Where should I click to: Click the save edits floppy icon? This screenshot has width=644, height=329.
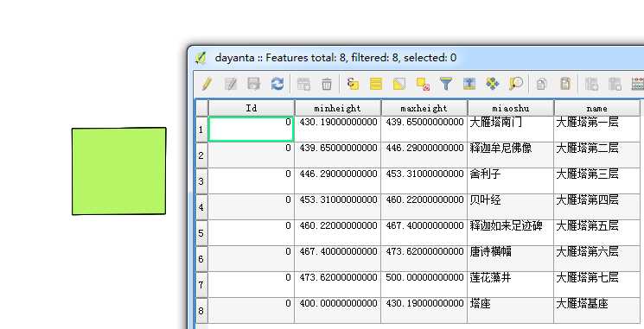[x=254, y=84]
